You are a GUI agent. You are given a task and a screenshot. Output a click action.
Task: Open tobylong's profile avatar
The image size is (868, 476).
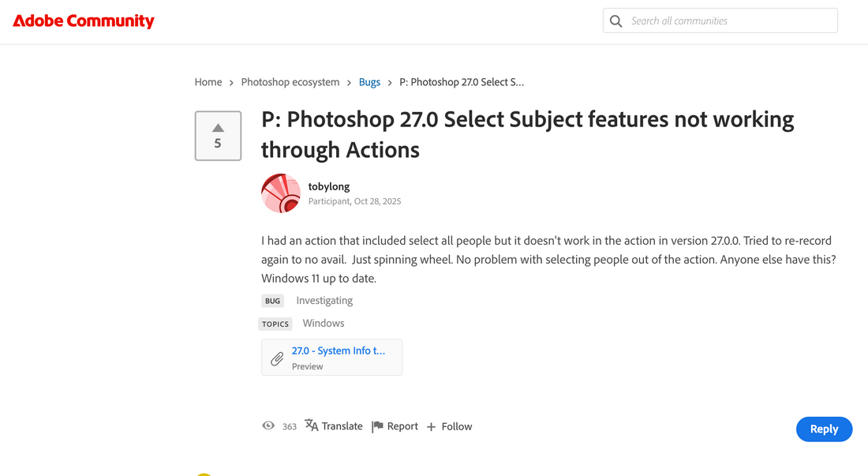click(281, 193)
